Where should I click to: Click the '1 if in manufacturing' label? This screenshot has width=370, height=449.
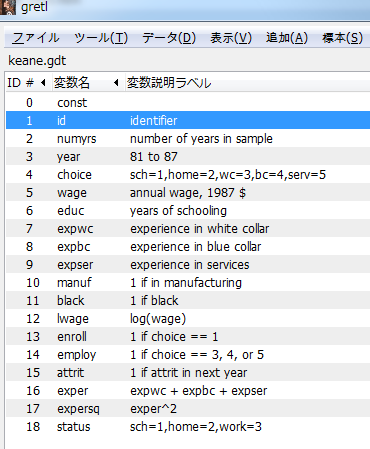coord(186,283)
